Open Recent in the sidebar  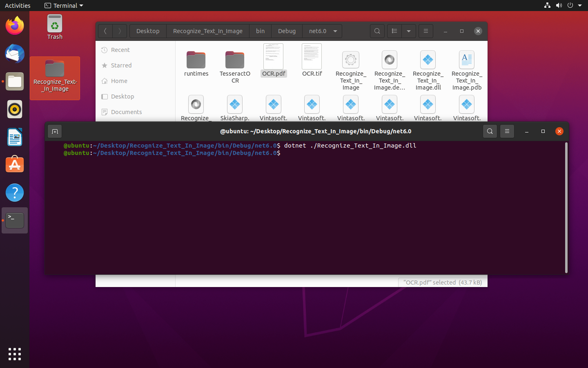[x=120, y=50]
